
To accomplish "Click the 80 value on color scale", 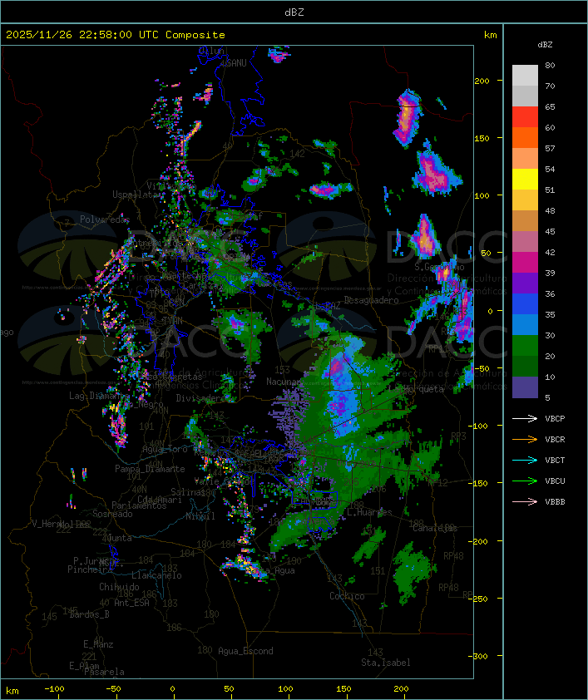I will coord(550,65).
